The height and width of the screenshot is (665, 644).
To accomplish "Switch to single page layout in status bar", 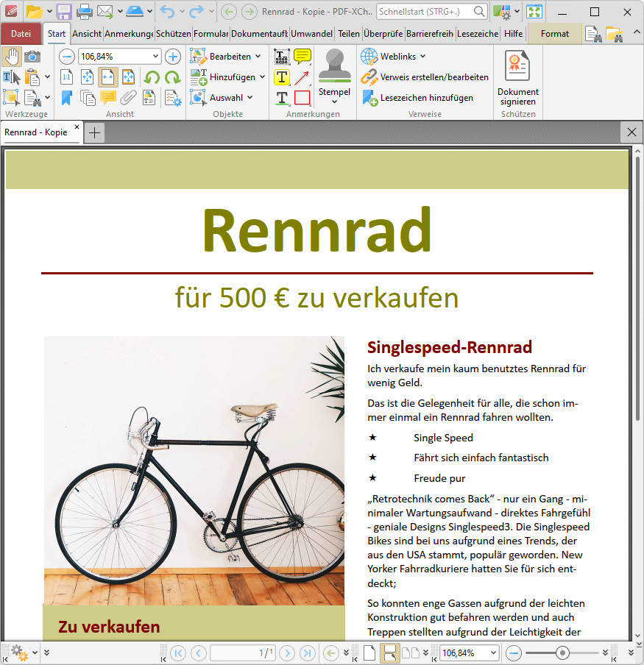I will 369,652.
